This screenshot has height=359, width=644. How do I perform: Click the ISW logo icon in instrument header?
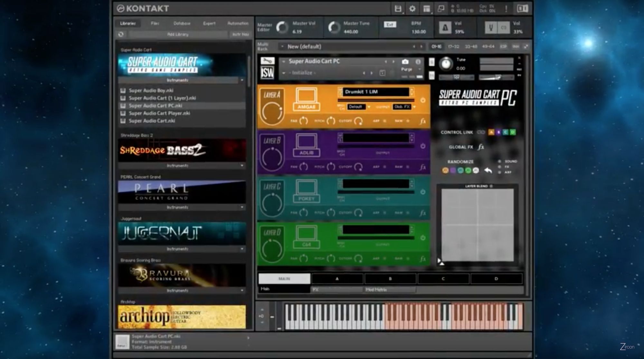[267, 73]
